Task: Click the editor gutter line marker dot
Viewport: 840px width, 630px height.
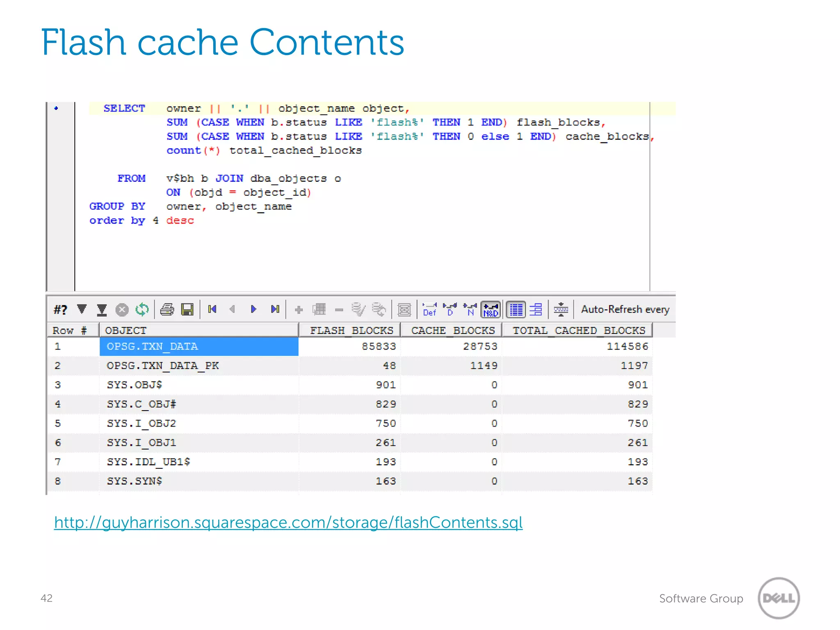Action: [56, 108]
